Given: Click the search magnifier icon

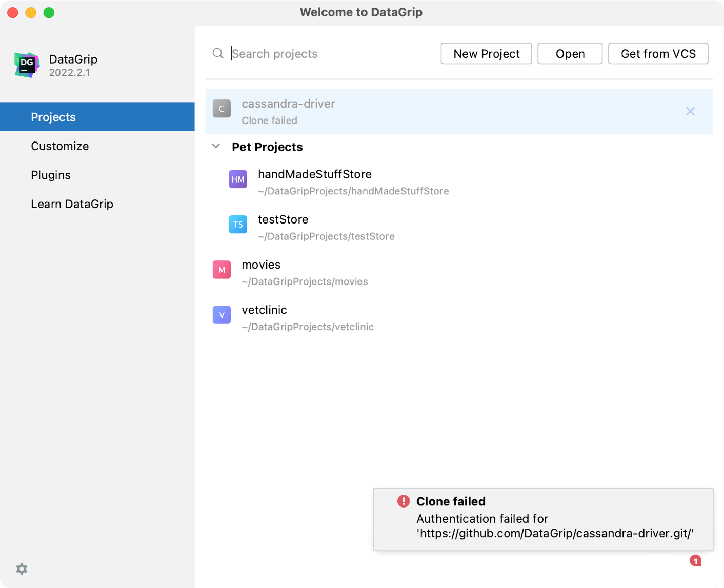Looking at the screenshot, I should [218, 54].
